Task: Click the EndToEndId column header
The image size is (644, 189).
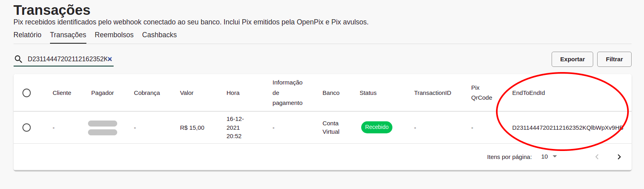Action: click(528, 93)
